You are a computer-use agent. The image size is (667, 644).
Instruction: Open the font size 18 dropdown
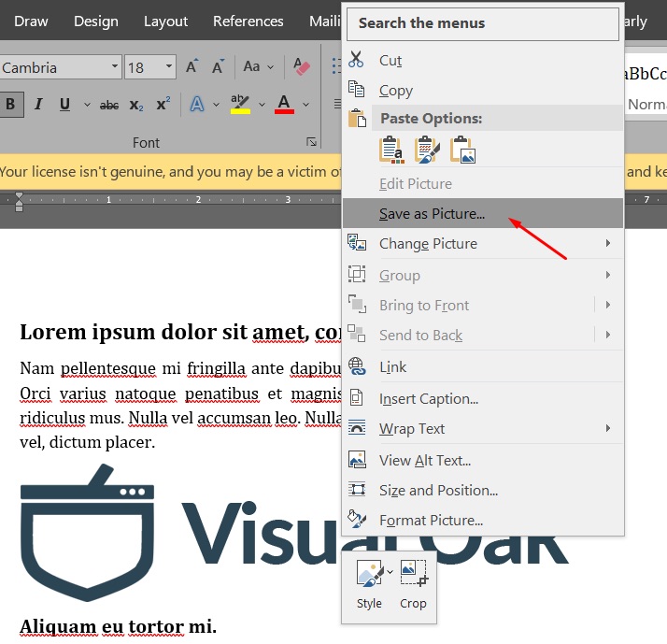click(x=169, y=66)
